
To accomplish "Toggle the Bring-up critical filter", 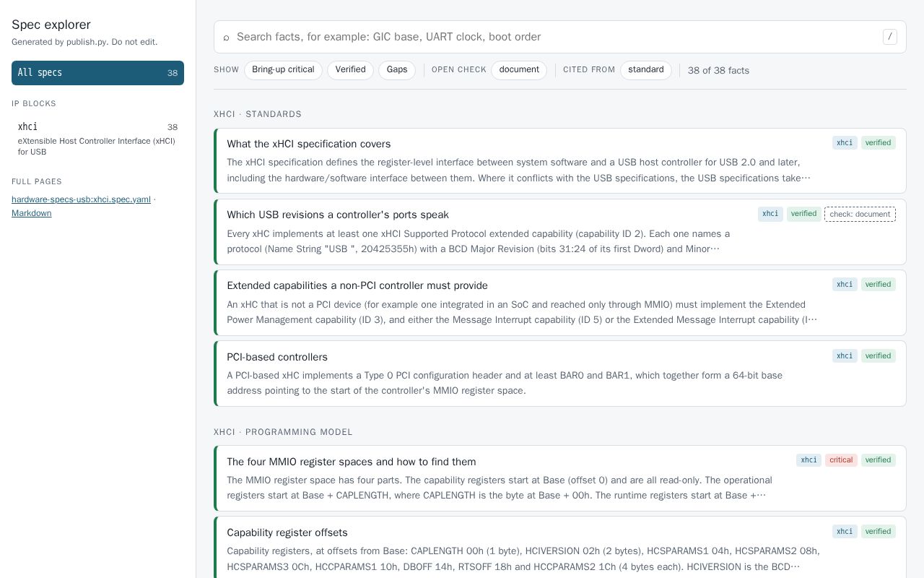I will tap(283, 70).
